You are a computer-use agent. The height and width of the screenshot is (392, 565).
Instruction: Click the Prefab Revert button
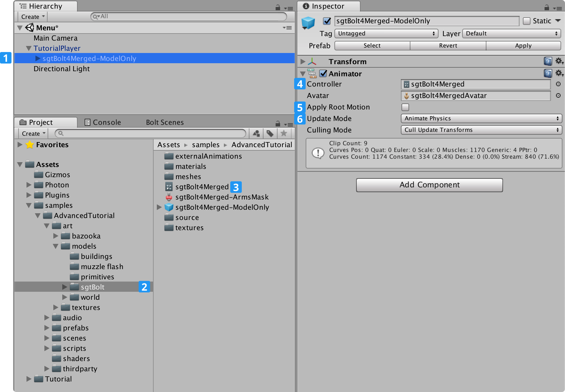448,46
